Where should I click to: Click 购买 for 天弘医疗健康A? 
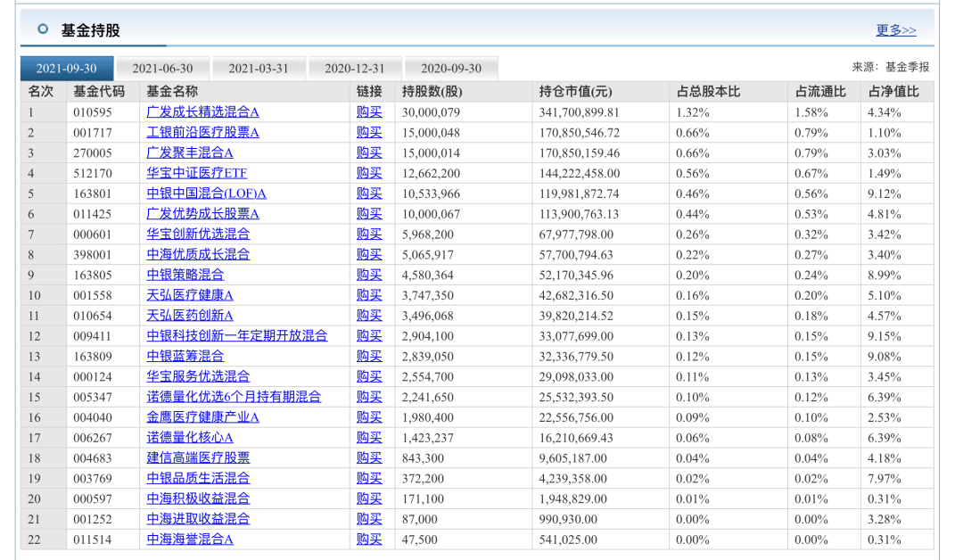tap(369, 295)
